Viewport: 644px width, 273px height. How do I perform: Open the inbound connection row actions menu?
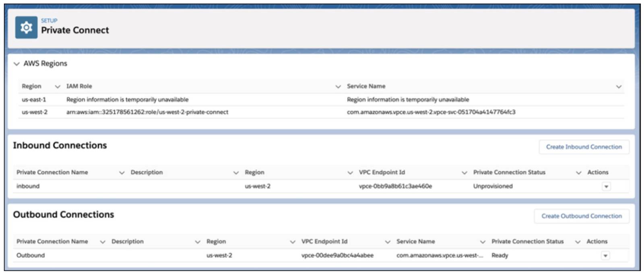[606, 186]
